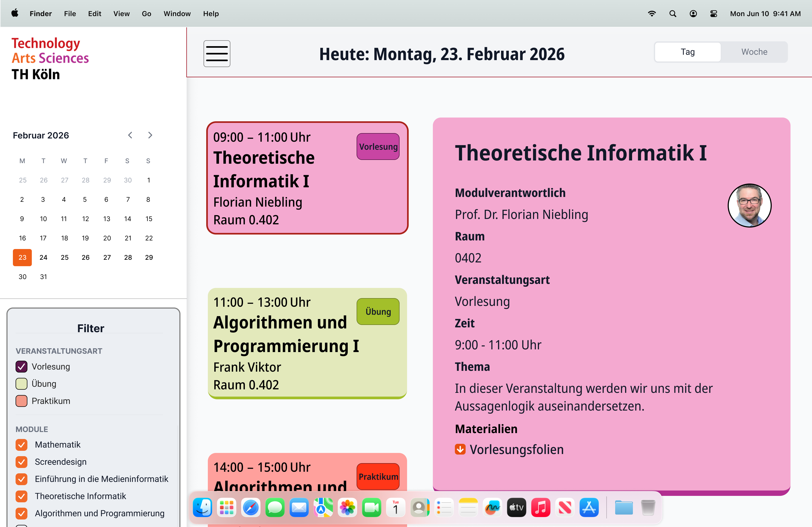
Task: Open Safari in the dock
Action: pos(251,508)
